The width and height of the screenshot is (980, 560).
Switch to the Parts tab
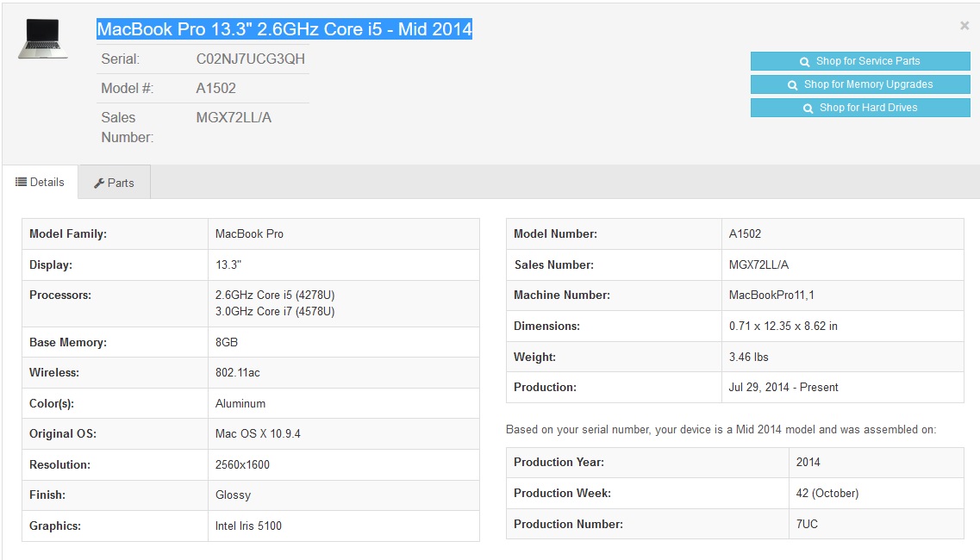point(115,183)
